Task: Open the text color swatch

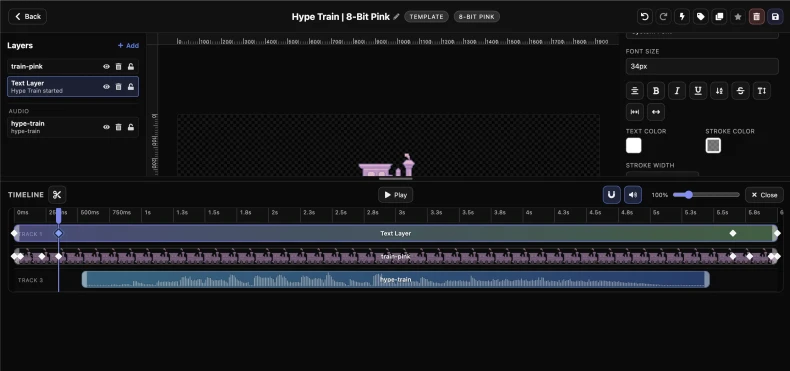Action: click(x=633, y=146)
